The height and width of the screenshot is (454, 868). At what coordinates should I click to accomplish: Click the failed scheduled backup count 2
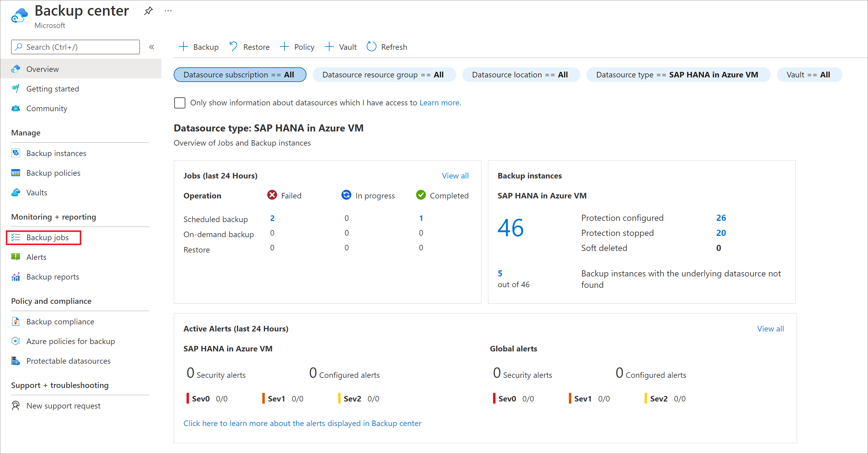(x=274, y=218)
